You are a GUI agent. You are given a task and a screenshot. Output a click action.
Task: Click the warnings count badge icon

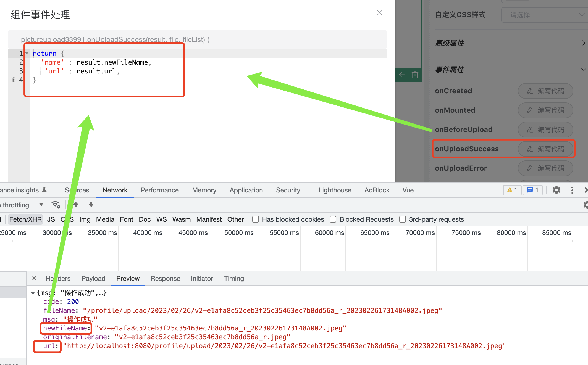512,190
